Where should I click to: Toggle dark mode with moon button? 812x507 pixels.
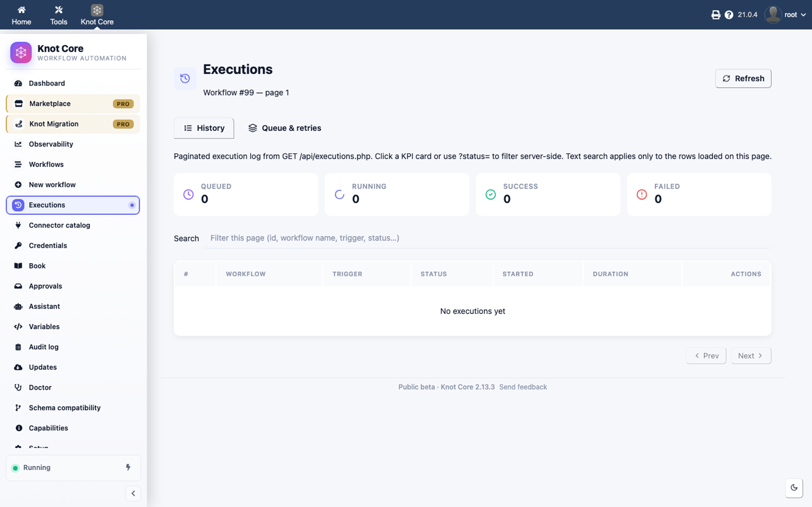click(794, 488)
